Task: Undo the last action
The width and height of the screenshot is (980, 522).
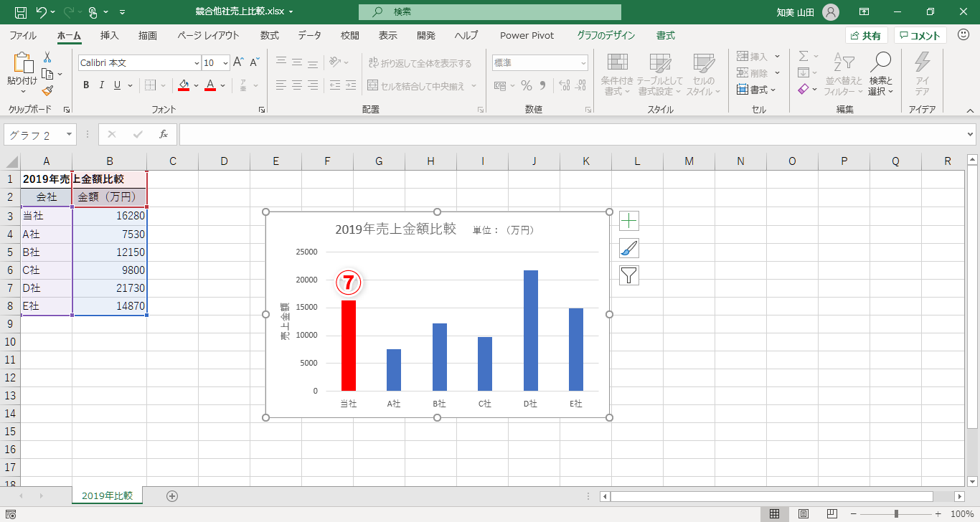Action: [41, 12]
